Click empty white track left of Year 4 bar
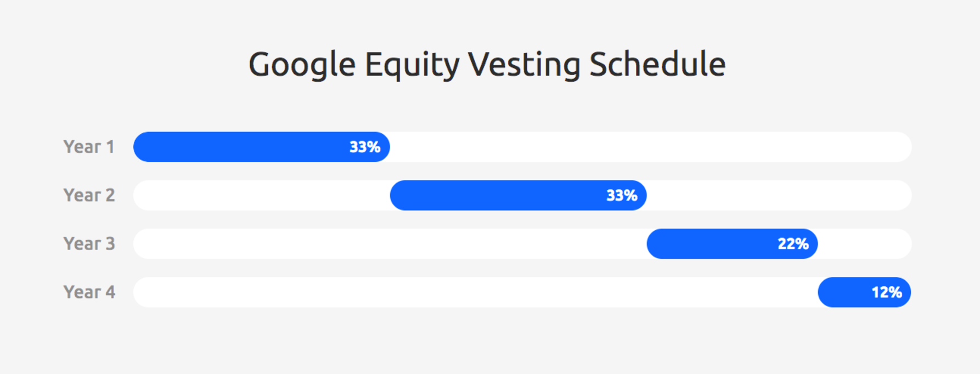Viewport: 980px width, 374px height. (476, 292)
